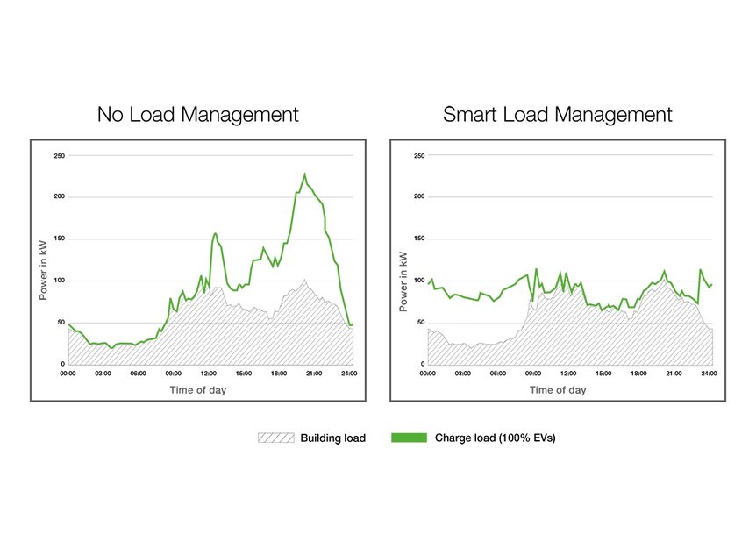Screen dimensions: 756x534
Task: Click the 150 tick in No Load Management chart
Action: tap(60, 239)
